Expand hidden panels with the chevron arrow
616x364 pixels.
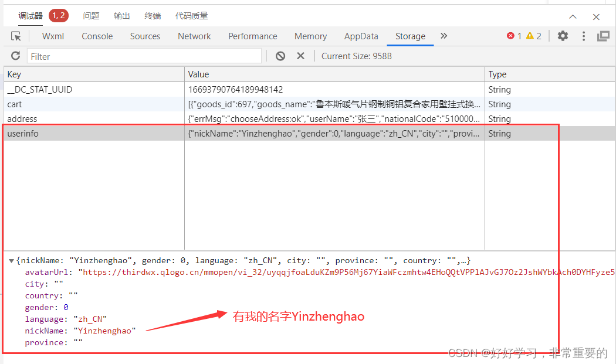444,36
